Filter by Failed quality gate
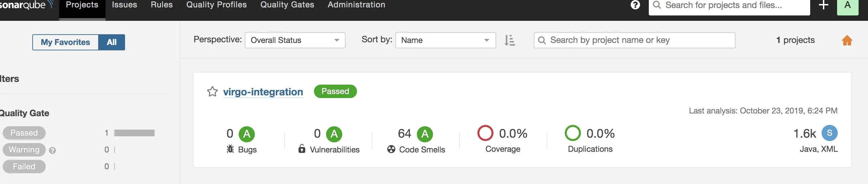 (24, 167)
